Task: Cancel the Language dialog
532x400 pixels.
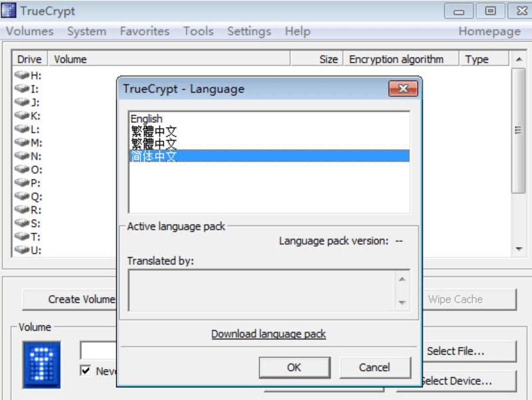Action: point(375,367)
